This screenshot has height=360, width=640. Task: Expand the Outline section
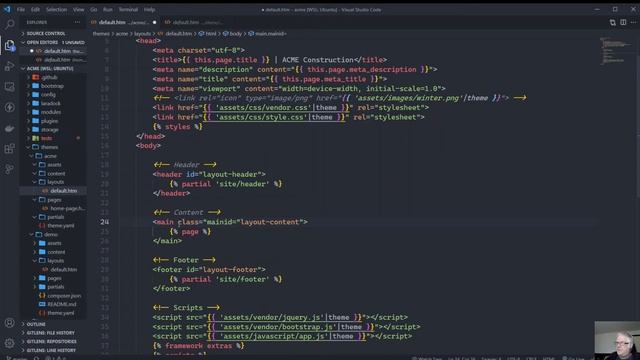(x=36, y=324)
